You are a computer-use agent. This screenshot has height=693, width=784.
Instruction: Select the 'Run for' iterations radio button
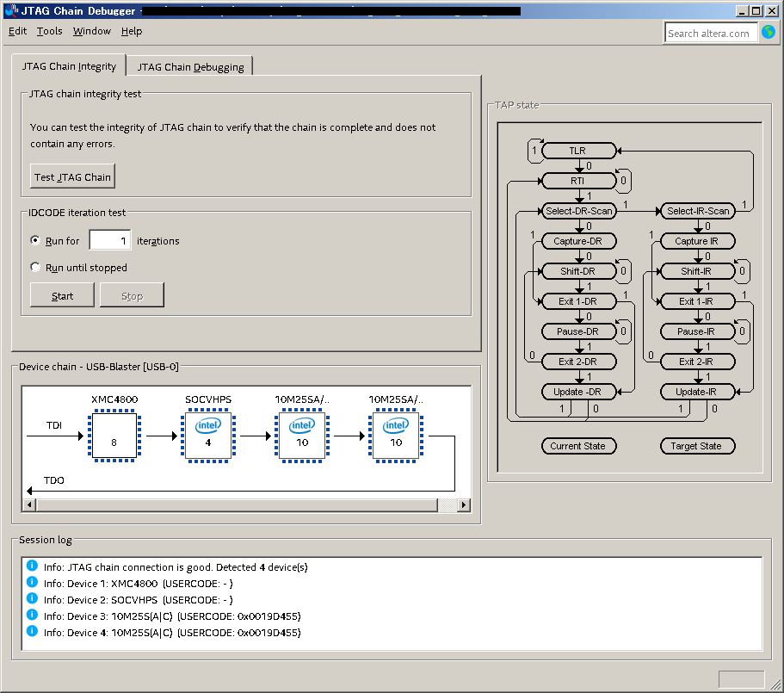tap(35, 240)
